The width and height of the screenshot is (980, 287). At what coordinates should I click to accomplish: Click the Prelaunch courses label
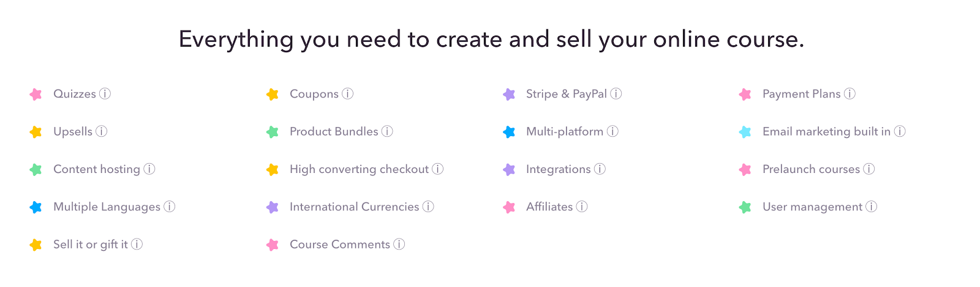[811, 169]
